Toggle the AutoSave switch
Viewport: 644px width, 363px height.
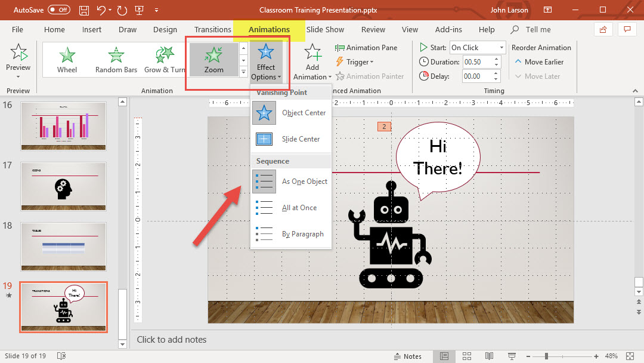[58, 10]
